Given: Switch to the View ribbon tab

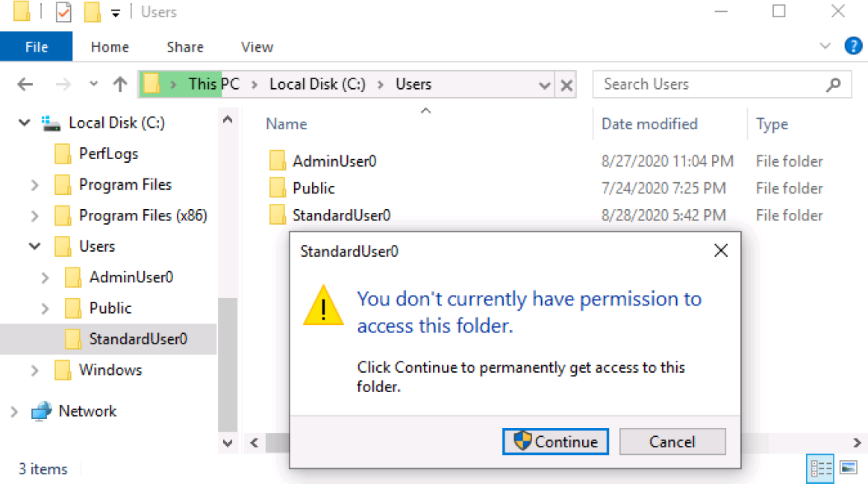Looking at the screenshot, I should point(257,47).
